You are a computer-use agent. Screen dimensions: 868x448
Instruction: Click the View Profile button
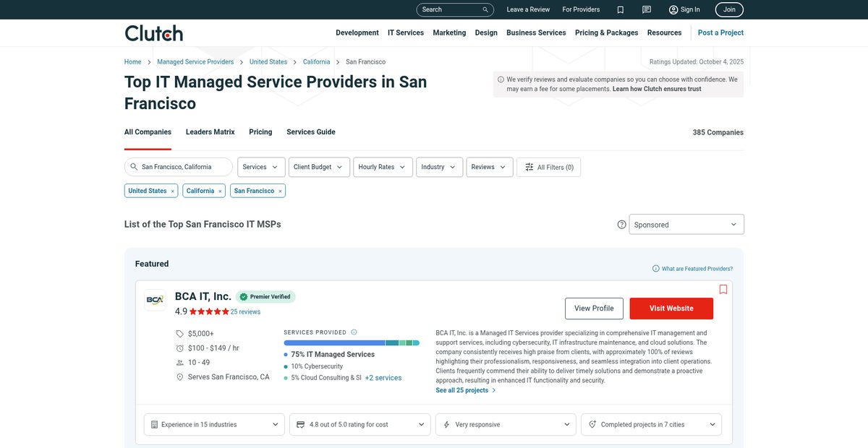click(x=594, y=309)
